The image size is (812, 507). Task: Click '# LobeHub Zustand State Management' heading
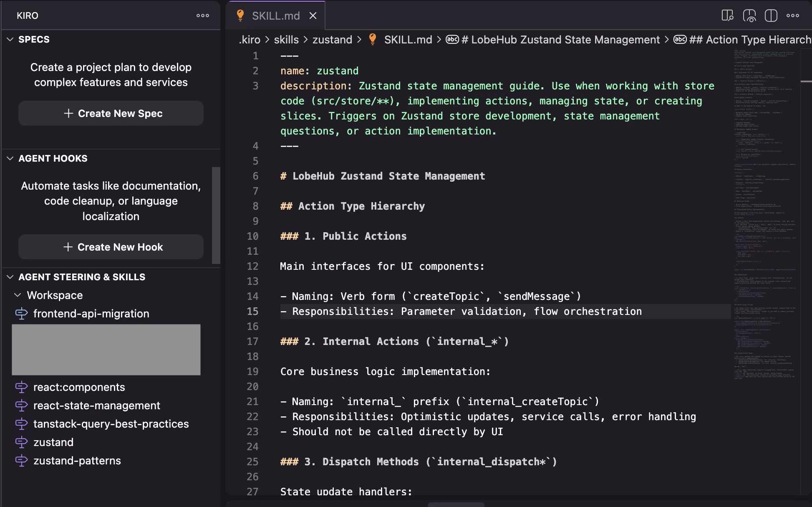[383, 176]
